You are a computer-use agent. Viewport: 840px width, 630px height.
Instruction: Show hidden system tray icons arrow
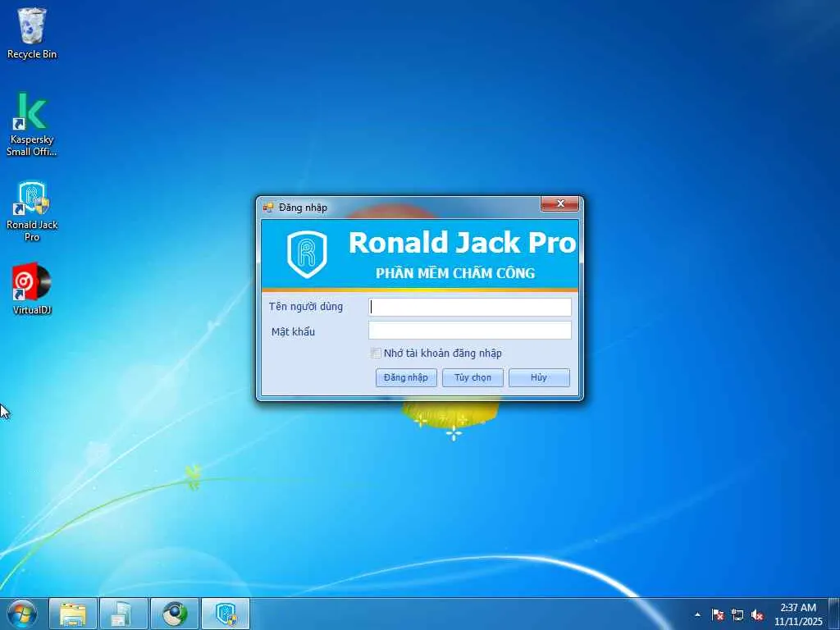pos(697,614)
